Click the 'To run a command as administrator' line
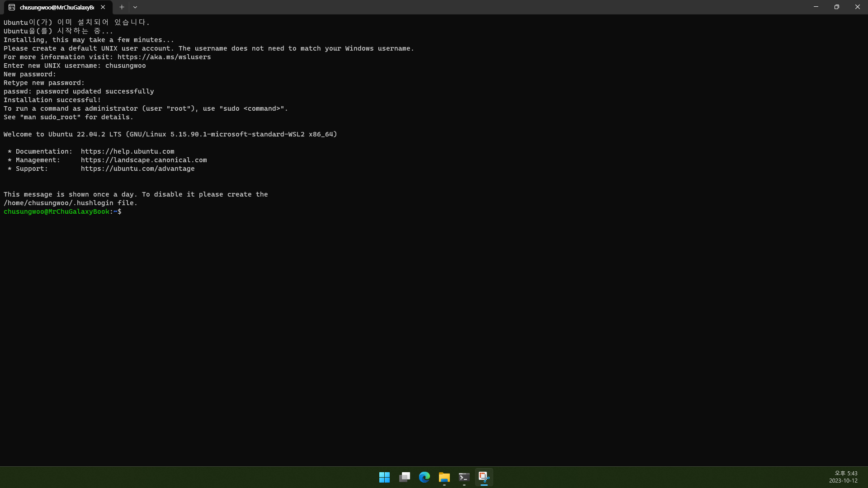Image resolution: width=868 pixels, height=488 pixels. [146, 108]
